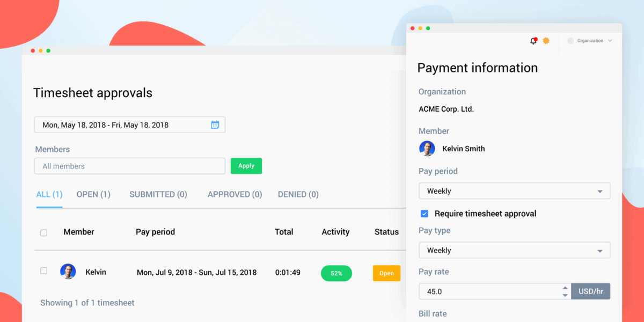Screen dimensions: 644x322
Task: Click Kelvin Smith's avatar under Member
Action: 427,149
